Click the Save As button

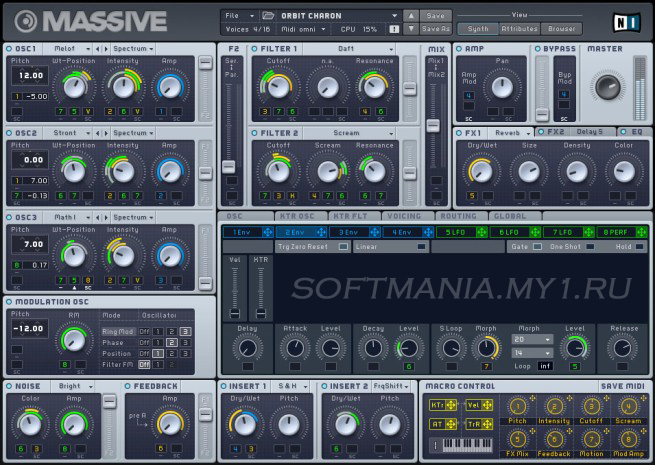tap(436, 29)
